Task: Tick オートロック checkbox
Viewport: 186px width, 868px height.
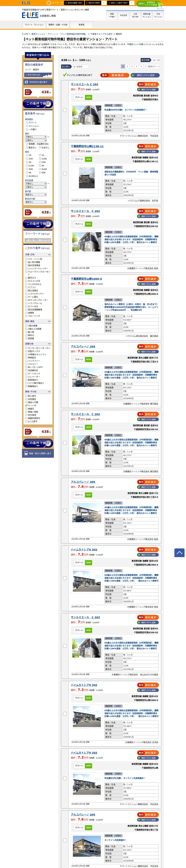Action: (x=26, y=373)
